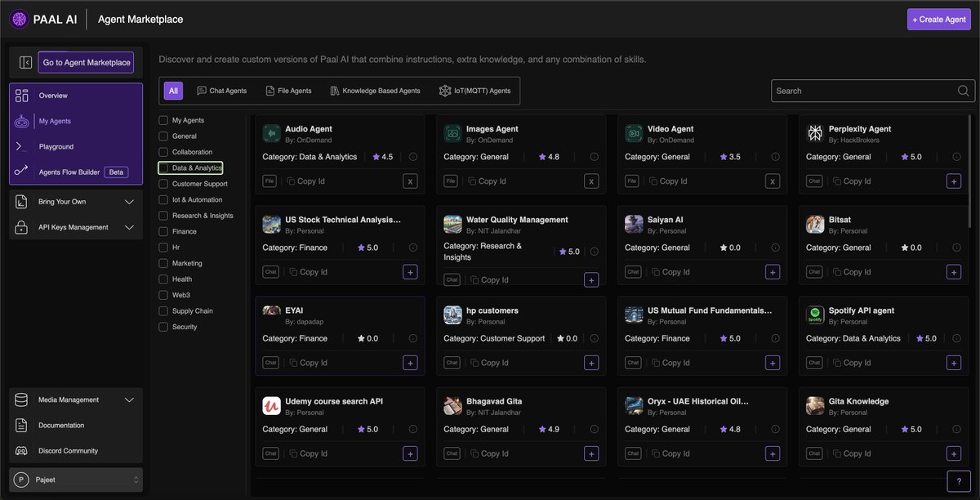Check the Customer Support filter checkbox
This screenshot has width=980, height=500.
click(x=163, y=184)
